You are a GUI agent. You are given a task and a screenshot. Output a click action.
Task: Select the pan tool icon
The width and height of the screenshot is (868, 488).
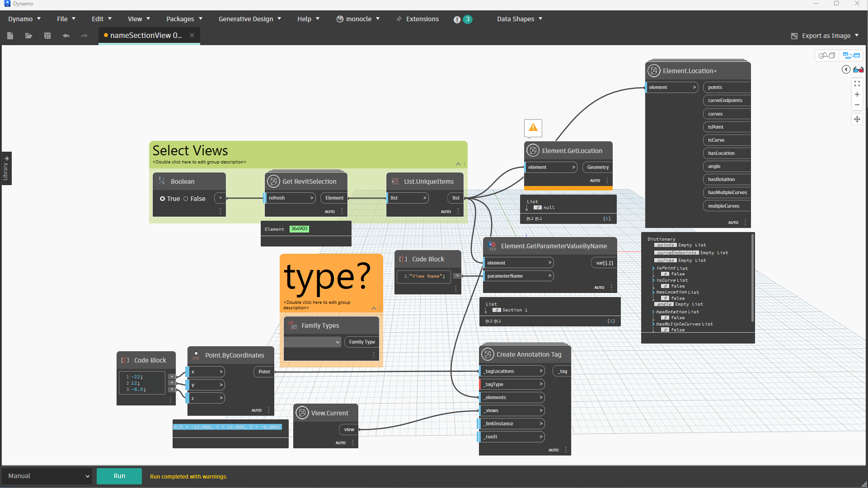click(857, 119)
